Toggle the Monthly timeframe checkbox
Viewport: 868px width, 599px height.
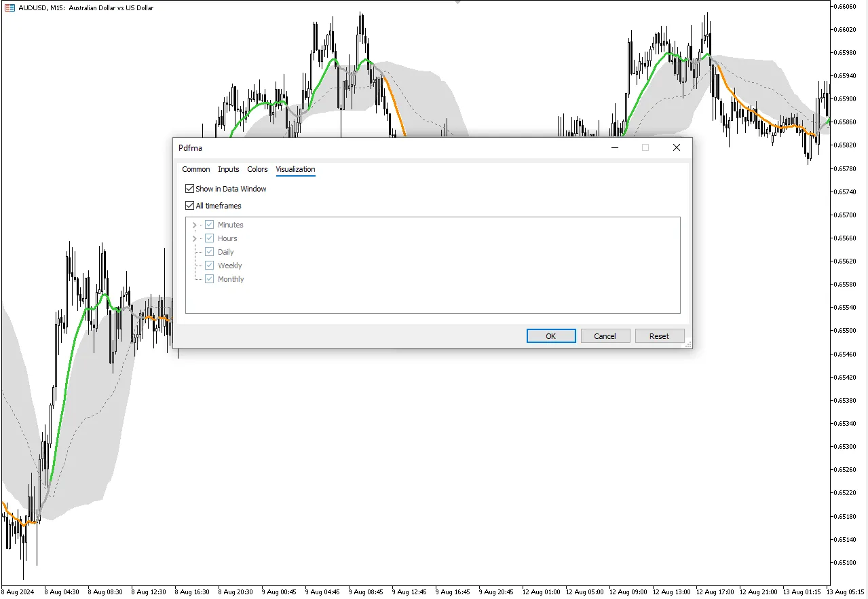coord(210,279)
